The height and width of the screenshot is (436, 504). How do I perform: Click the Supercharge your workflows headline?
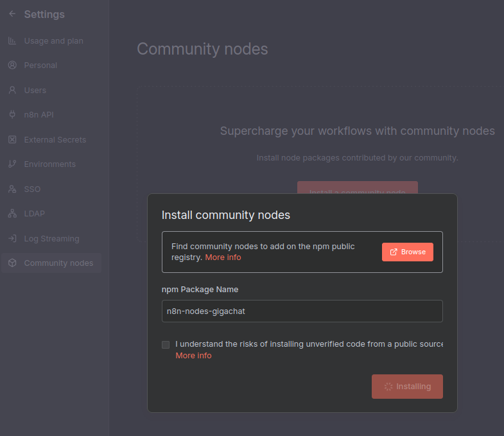[x=358, y=131]
